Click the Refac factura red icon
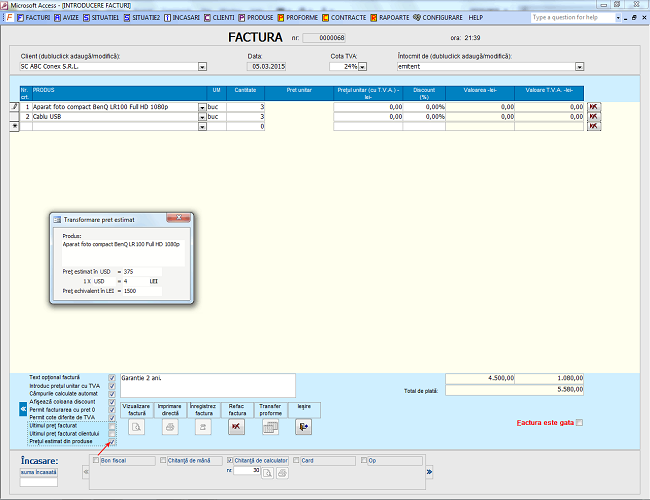 (x=236, y=427)
